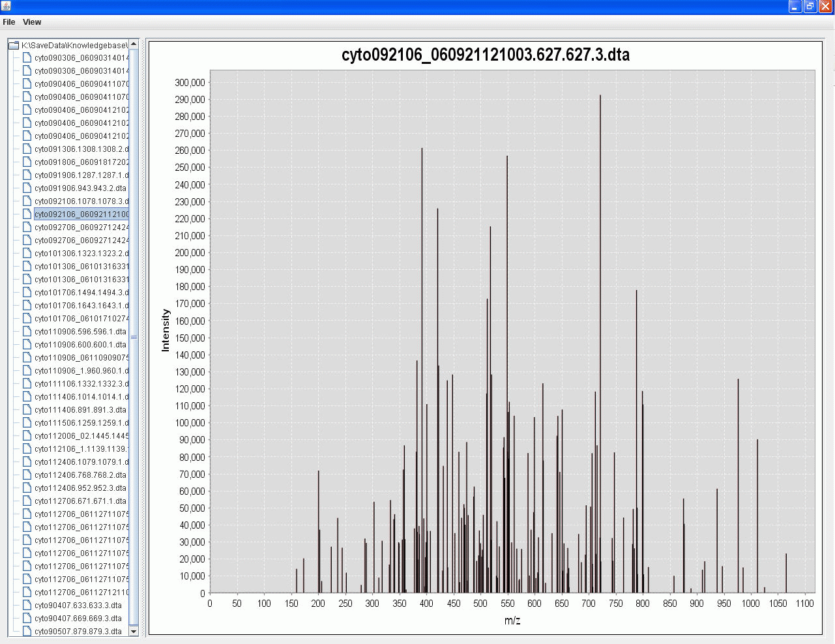Click file icon of highlighted cyto092106_06092112100 row
This screenshot has width=835, height=644.
pos(27,214)
